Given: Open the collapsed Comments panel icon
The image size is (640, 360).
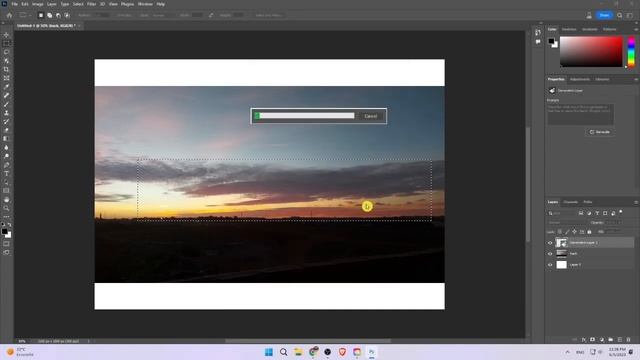Looking at the screenshot, I should 538,42.
